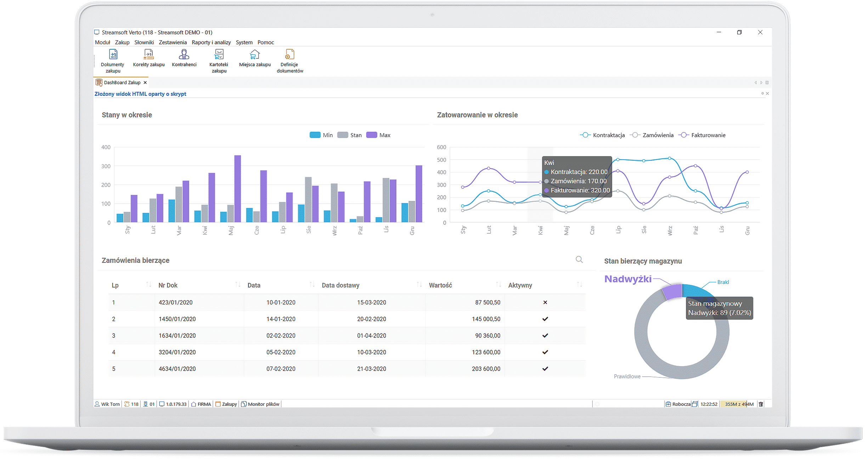Toggle the Zamówienia line in the legend
This screenshot has width=868, height=472.
click(652, 135)
